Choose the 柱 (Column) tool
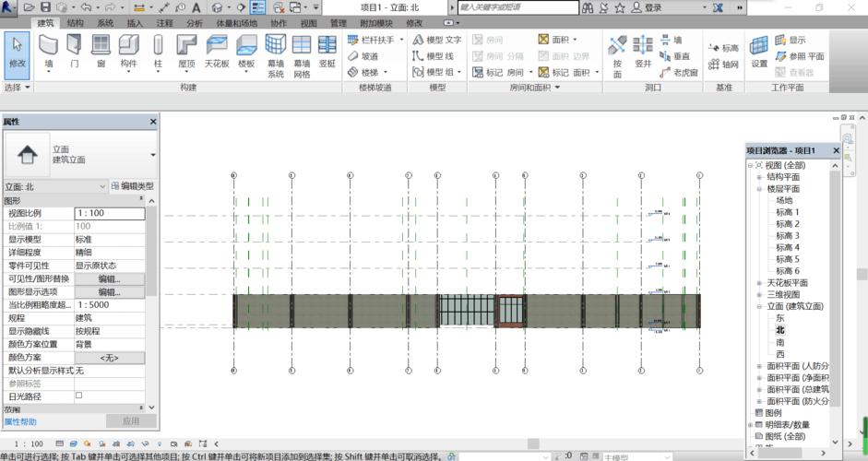This screenshot has width=868, height=461. [x=158, y=51]
